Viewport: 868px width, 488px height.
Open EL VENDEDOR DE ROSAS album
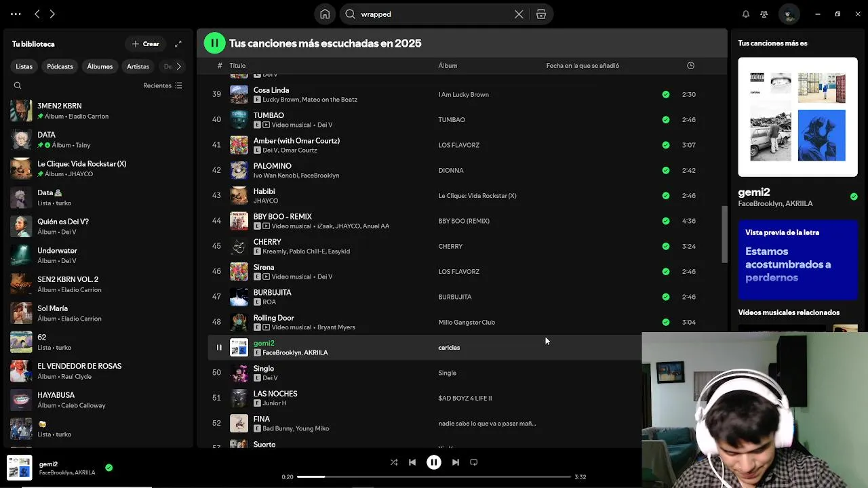[98, 371]
